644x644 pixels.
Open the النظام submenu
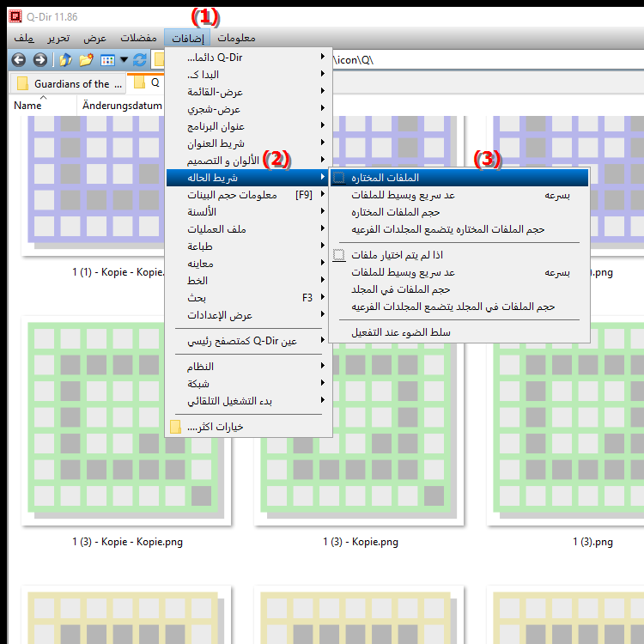tap(247, 367)
